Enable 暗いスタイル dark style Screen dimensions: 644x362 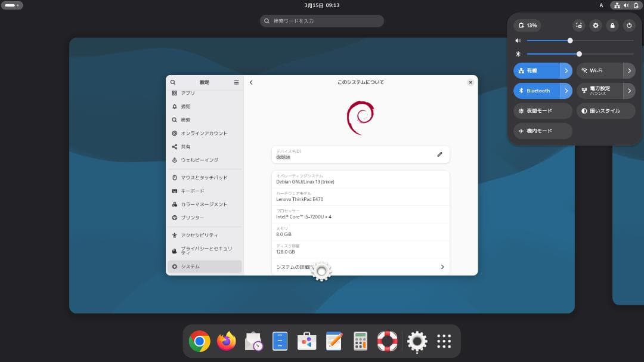[x=605, y=110]
